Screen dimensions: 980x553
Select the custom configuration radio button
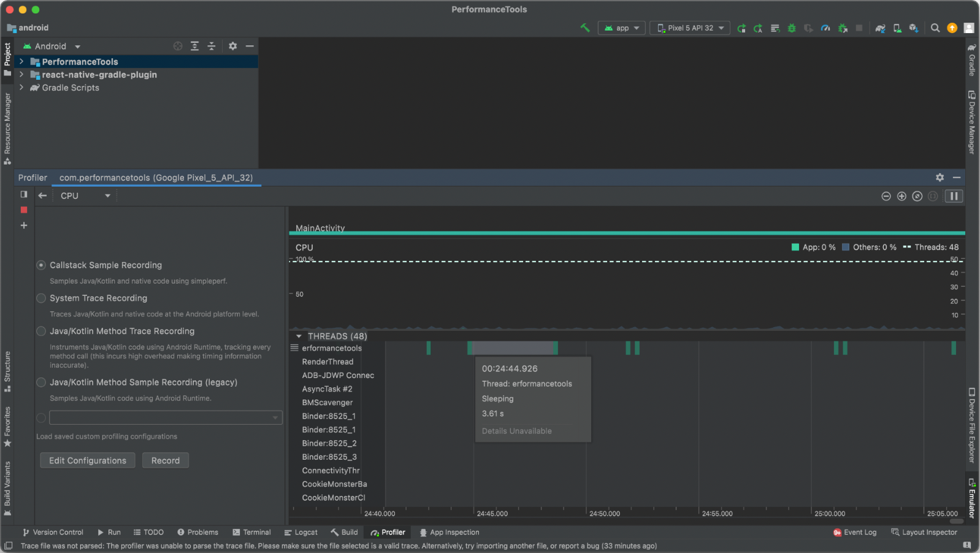pyautogui.click(x=41, y=418)
